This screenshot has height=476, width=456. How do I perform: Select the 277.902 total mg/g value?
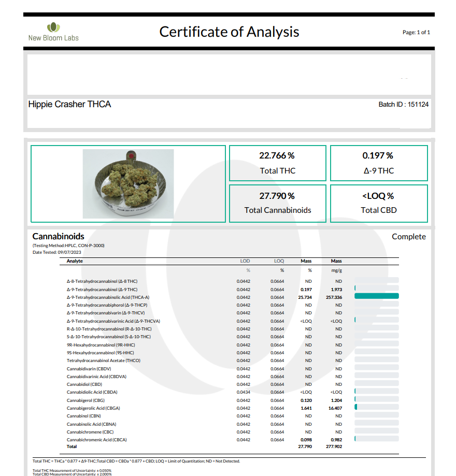tap(334, 446)
